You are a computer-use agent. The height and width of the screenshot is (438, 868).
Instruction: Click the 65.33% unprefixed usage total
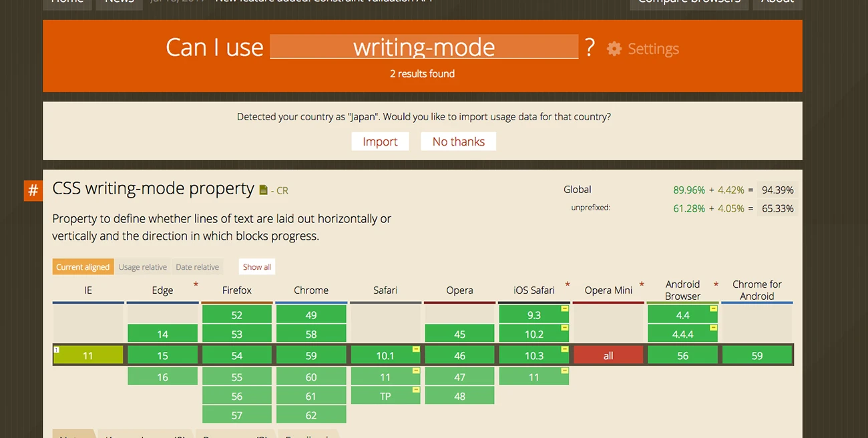click(778, 208)
